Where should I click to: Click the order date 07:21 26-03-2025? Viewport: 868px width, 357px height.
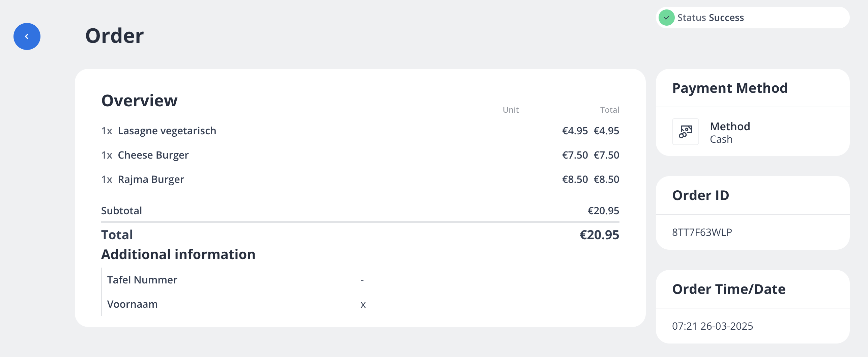[x=712, y=326]
